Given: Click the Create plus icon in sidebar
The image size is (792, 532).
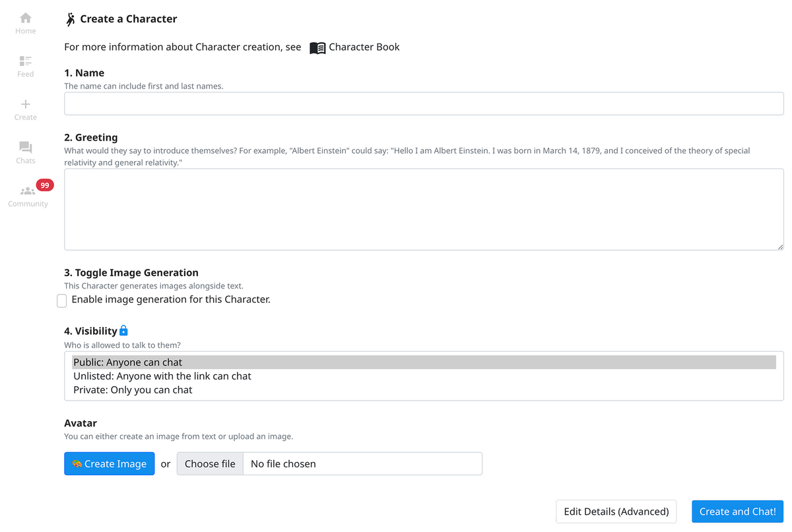Looking at the screenshot, I should pos(26,104).
